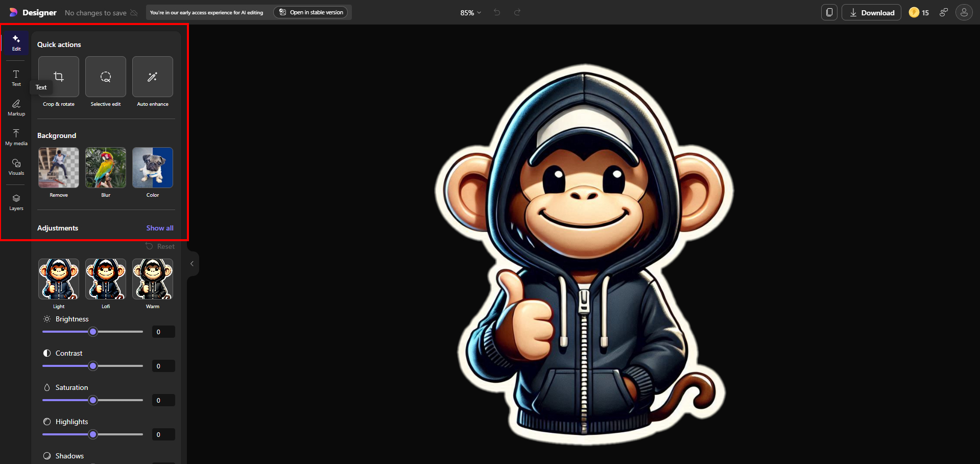The image size is (980, 464).
Task: Click the Adjustments section heading
Action: point(58,228)
